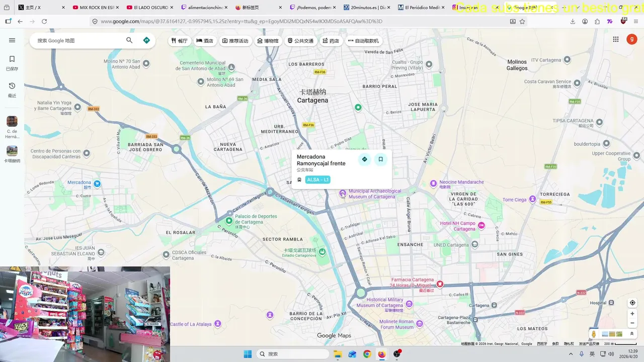Switch to the '20minutos.es' tab
Viewport: 644px width, 362px height.
[367, 8]
